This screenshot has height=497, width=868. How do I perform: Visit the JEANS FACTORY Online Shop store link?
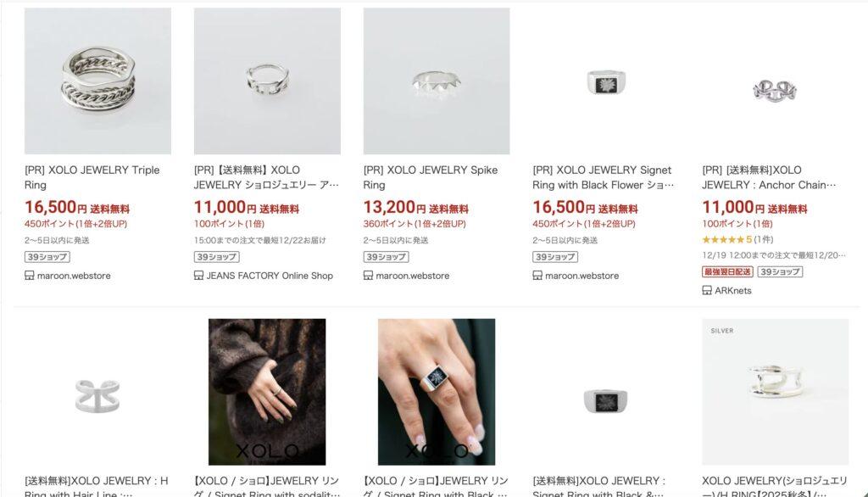click(270, 276)
